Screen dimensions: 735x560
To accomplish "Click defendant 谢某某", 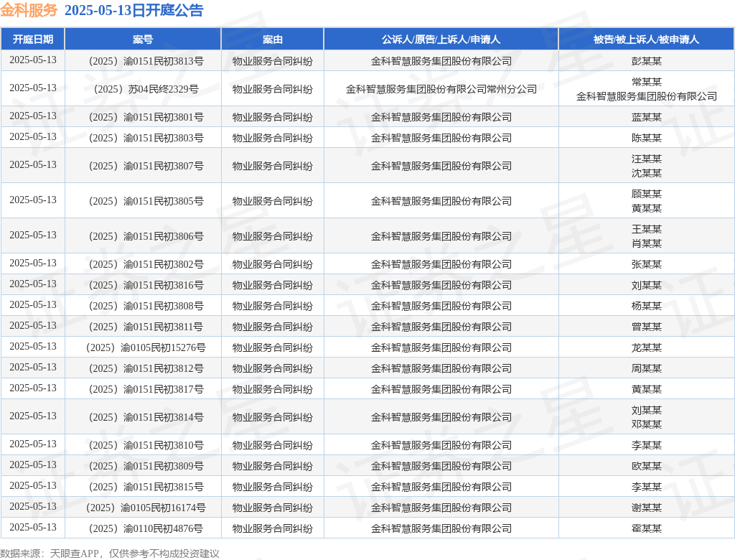I will click(x=647, y=508).
